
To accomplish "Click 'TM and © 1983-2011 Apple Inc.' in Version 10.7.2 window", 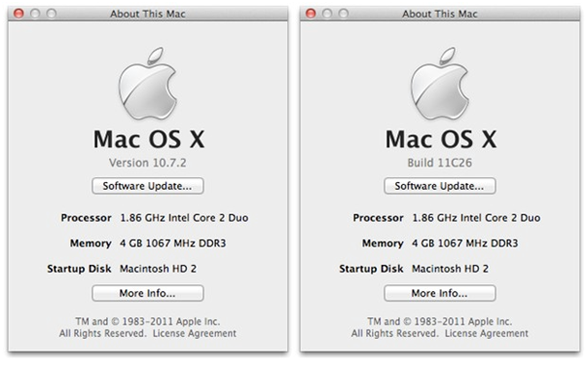I will pos(147,322).
